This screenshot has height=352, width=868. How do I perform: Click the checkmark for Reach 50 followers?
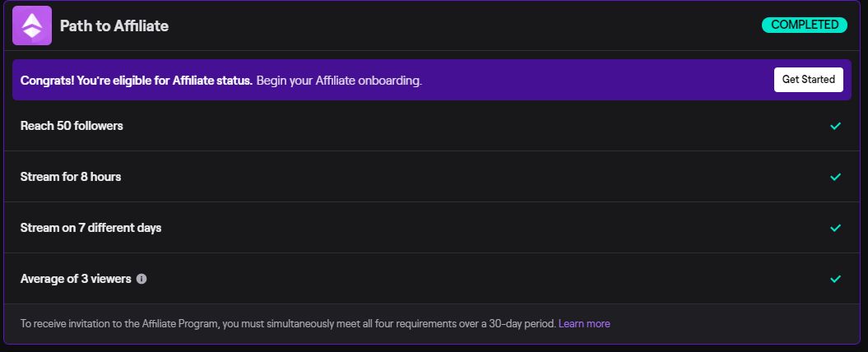coord(835,126)
